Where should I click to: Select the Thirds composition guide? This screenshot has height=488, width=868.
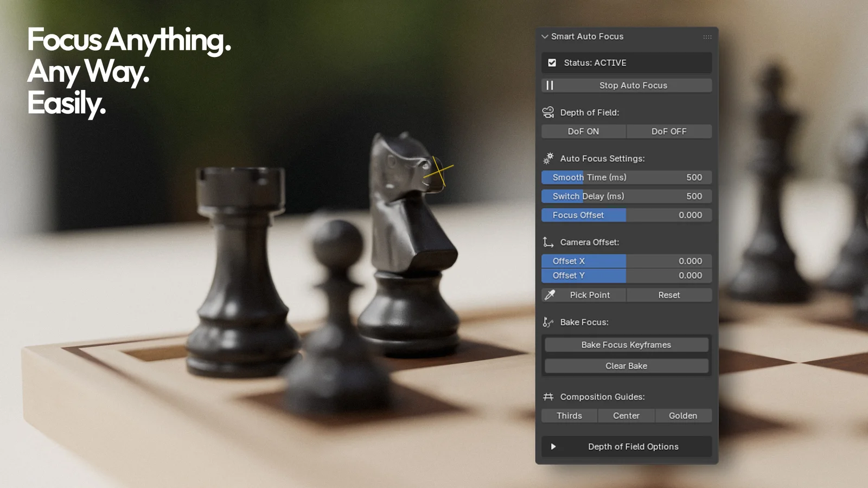[x=569, y=415]
